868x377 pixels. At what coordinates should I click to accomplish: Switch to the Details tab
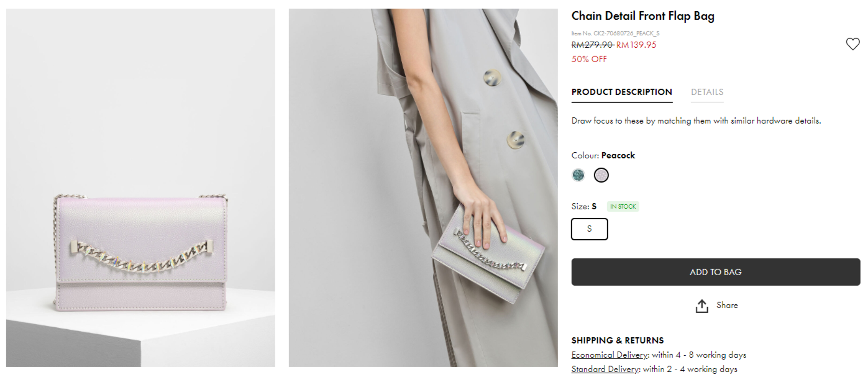pyautogui.click(x=707, y=92)
